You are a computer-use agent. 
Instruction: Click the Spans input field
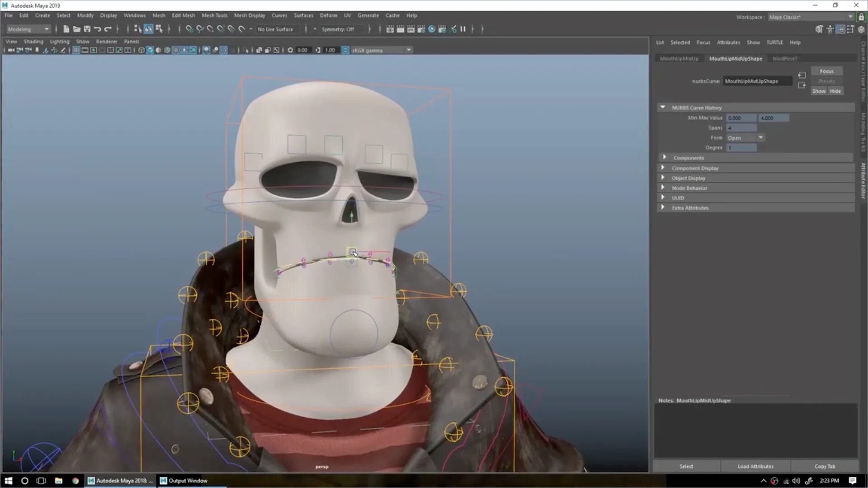(741, 128)
